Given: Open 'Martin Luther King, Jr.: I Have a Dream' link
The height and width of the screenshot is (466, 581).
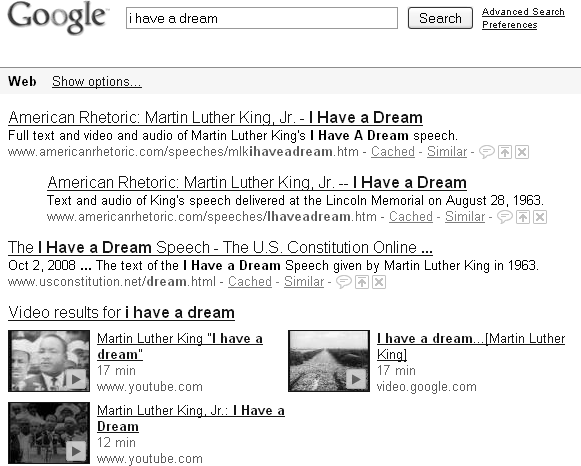Looking at the screenshot, I should click(x=191, y=418).
